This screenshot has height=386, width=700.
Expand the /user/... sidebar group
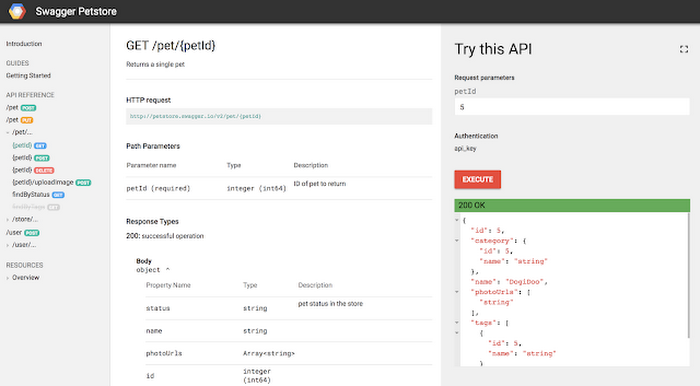(x=8, y=245)
